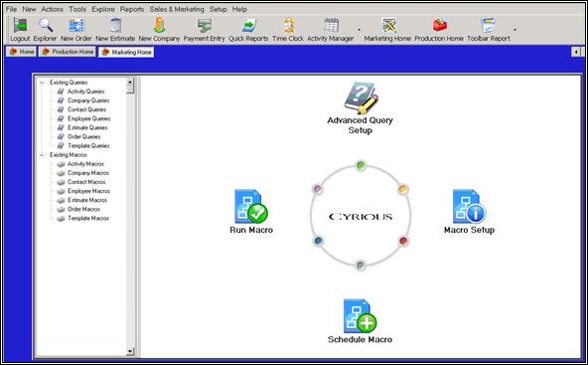Open the Schedule Macro icon
The image size is (588, 365).
[360, 316]
